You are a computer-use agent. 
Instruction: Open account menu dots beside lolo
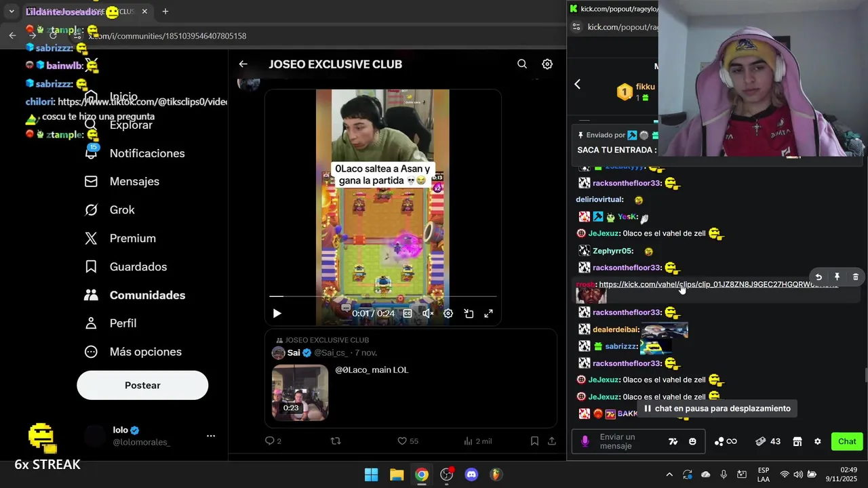coord(211,436)
